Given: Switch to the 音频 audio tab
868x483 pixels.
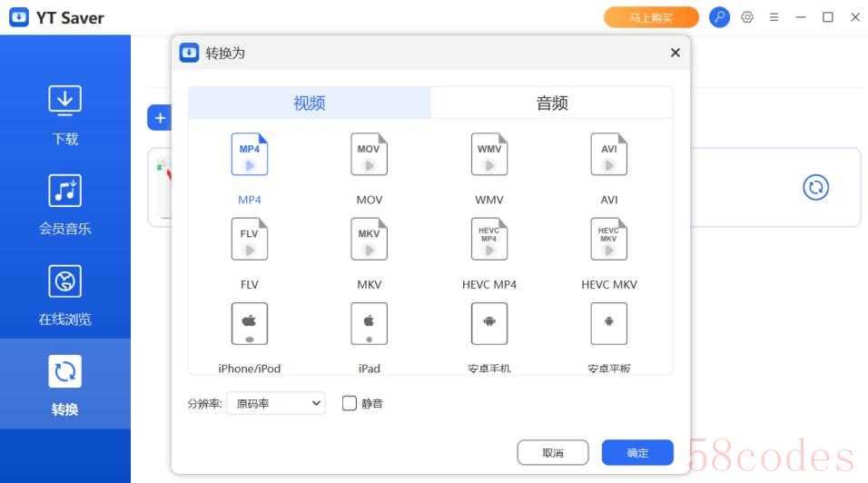Looking at the screenshot, I should [x=551, y=103].
